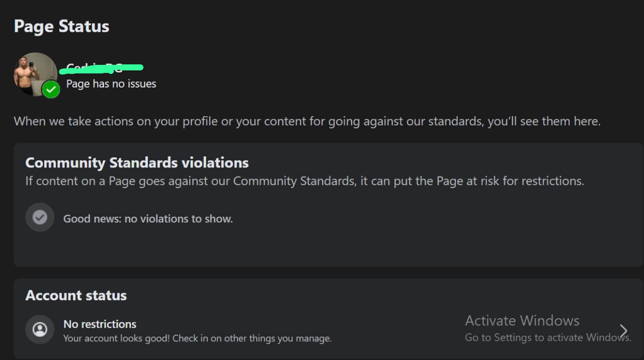This screenshot has height=360, width=644.
Task: Click the "Activate Windows" watermark title
Action: 522,321
